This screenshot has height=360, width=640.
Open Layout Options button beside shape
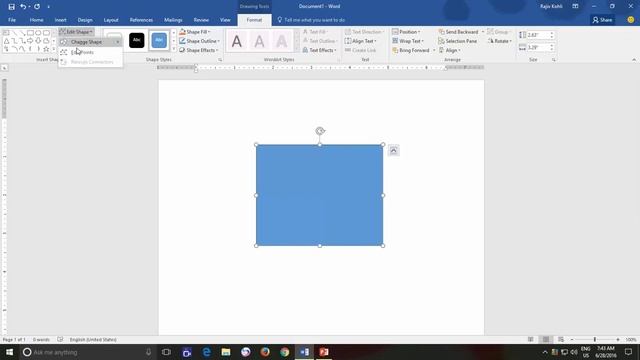point(393,151)
